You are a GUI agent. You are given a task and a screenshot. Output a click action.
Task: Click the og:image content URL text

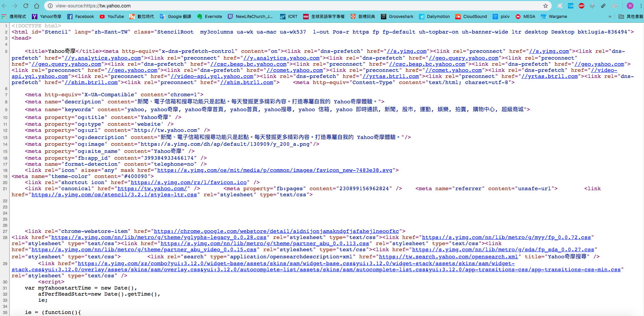click(225, 144)
